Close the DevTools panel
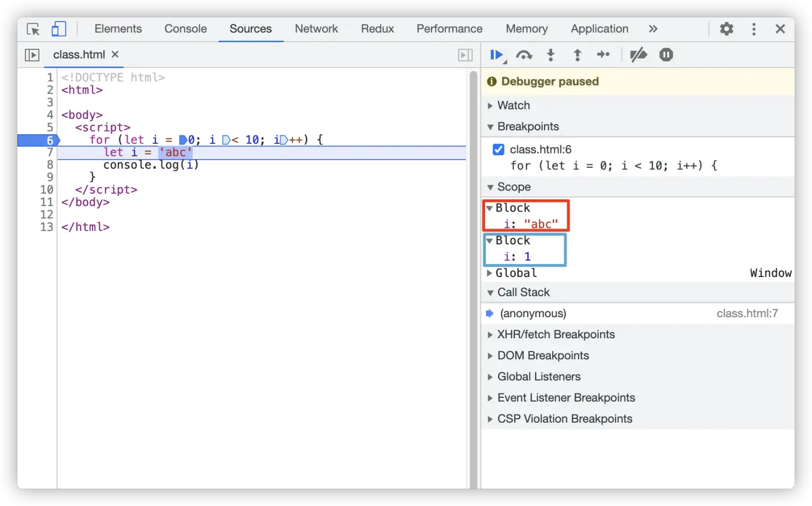Image resolution: width=812 pixels, height=506 pixels. point(780,29)
